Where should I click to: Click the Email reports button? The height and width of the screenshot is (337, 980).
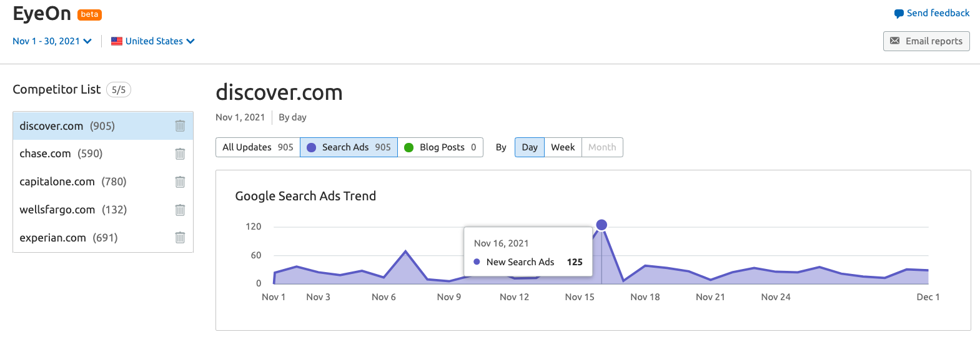926,41
